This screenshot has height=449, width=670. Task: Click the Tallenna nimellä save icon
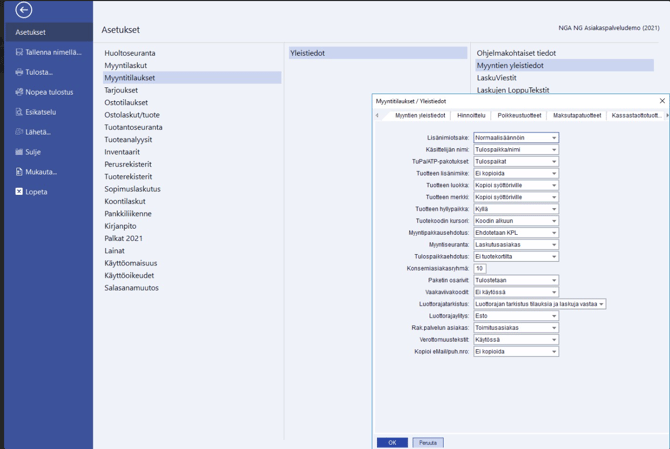(x=19, y=52)
